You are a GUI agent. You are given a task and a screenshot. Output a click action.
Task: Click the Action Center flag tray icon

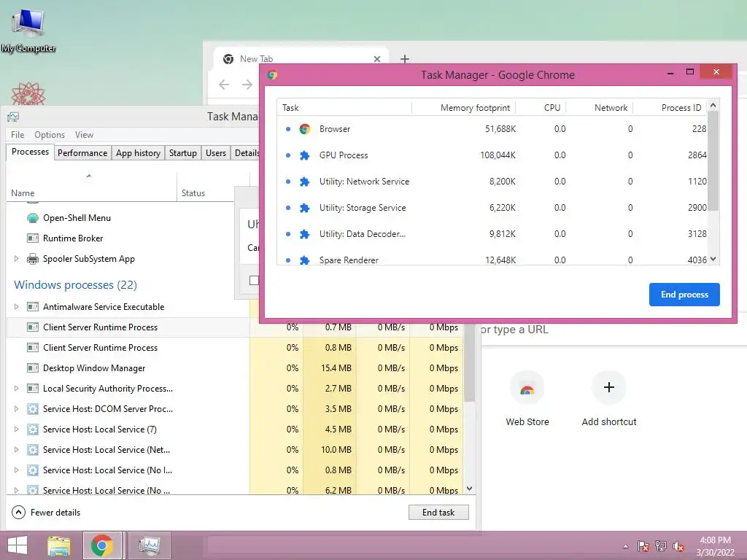coord(643,546)
